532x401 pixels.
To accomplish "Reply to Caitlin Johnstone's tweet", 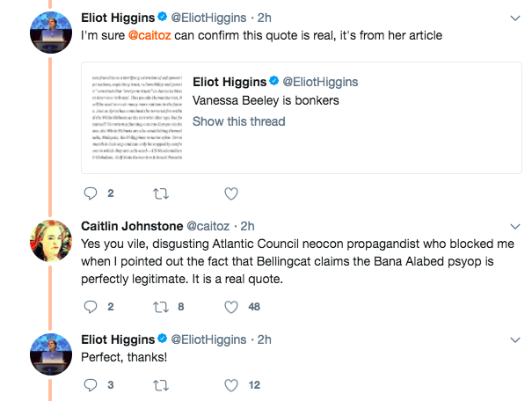I will 91,307.
